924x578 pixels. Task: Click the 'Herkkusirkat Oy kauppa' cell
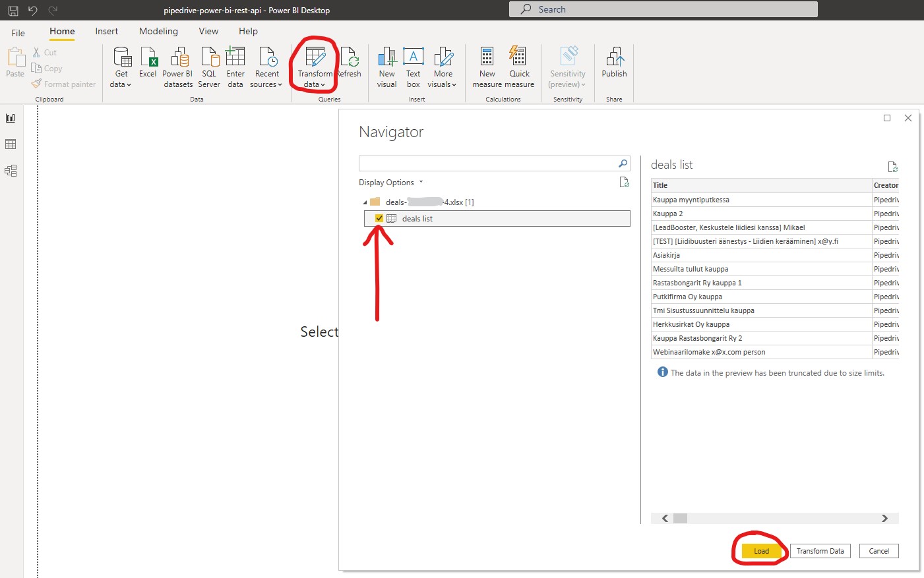[762, 324]
